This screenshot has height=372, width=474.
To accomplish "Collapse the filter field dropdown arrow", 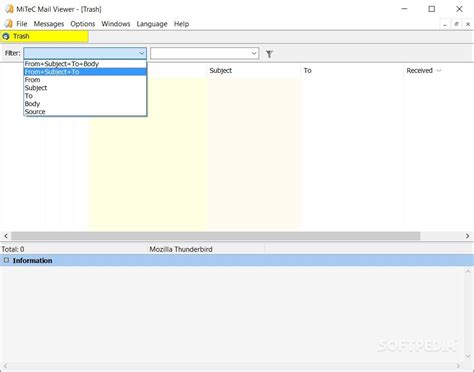I will coord(141,53).
